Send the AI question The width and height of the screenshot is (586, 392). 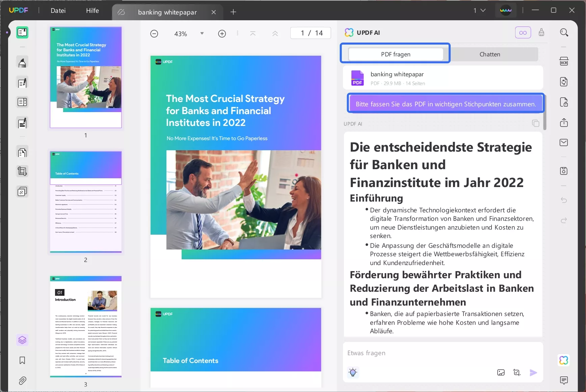click(x=533, y=372)
